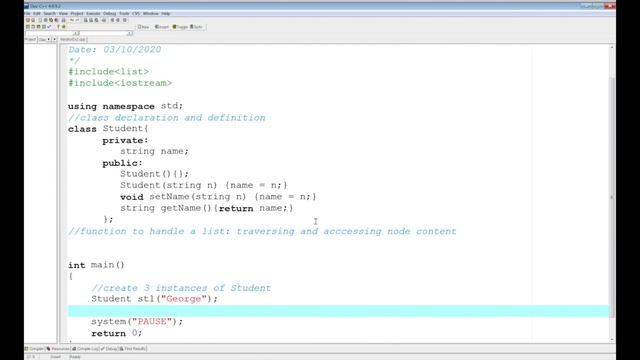Open the CVS menu
The width and height of the screenshot is (640, 360).
(136, 13)
